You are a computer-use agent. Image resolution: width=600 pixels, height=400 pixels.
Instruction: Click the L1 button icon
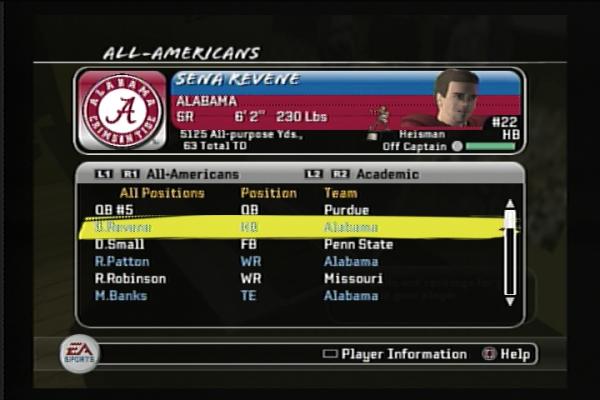[104, 174]
